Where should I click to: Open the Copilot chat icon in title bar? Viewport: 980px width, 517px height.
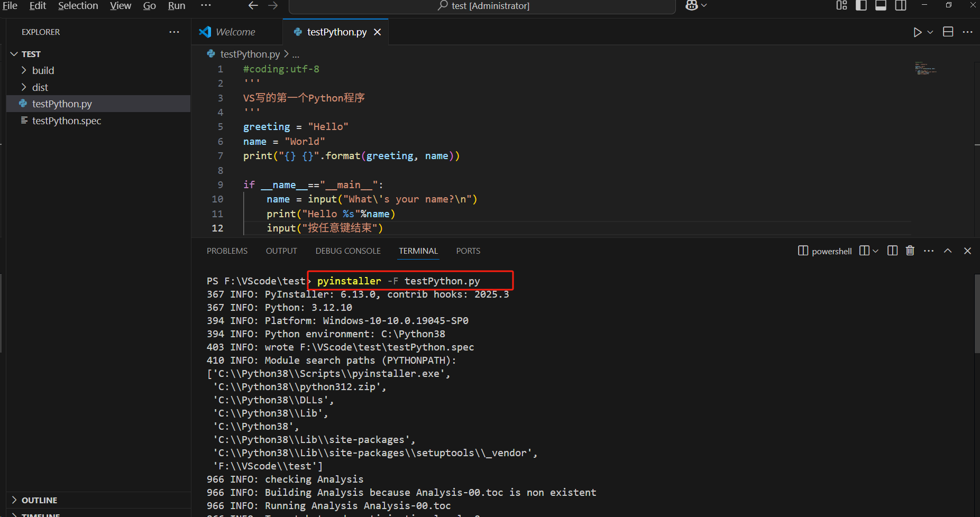pos(691,5)
